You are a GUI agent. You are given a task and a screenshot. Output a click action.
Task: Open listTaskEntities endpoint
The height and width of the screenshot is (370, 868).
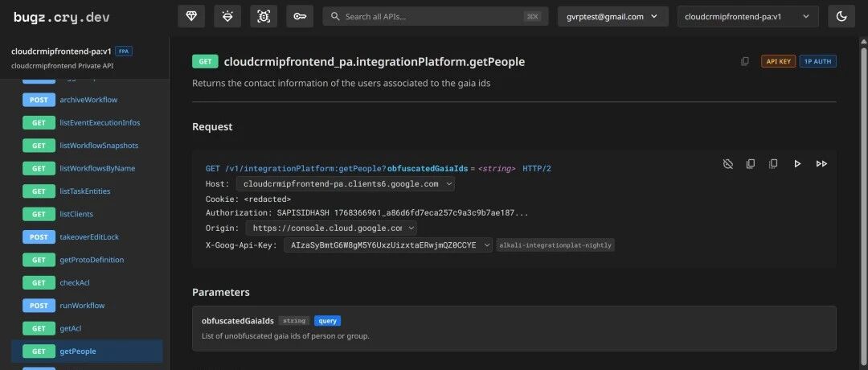(x=85, y=191)
